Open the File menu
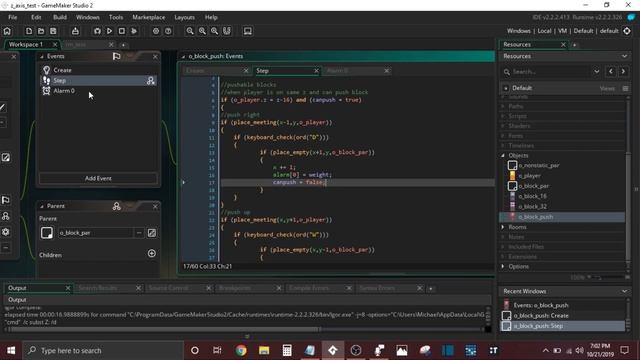This screenshot has height=360, width=640. pyautogui.click(x=13, y=17)
